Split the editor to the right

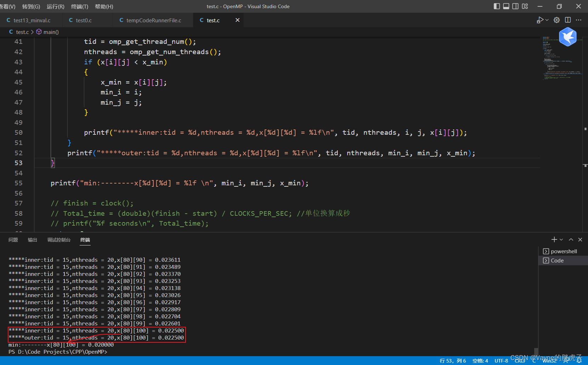pyautogui.click(x=568, y=20)
